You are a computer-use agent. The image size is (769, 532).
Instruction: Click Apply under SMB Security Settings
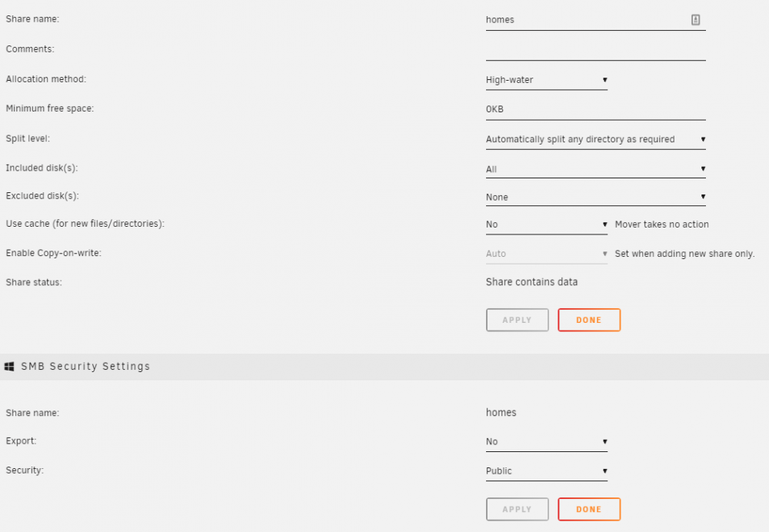click(518, 510)
